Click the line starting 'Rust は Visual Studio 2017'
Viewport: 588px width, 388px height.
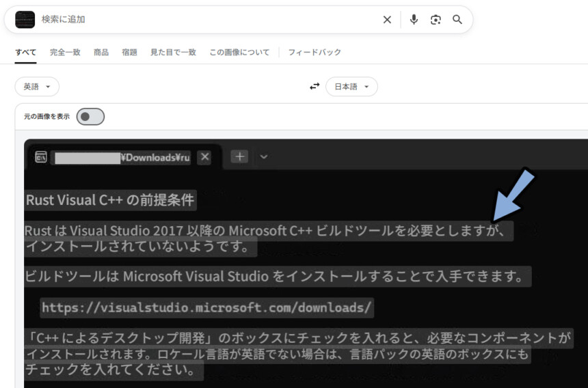[269, 230]
